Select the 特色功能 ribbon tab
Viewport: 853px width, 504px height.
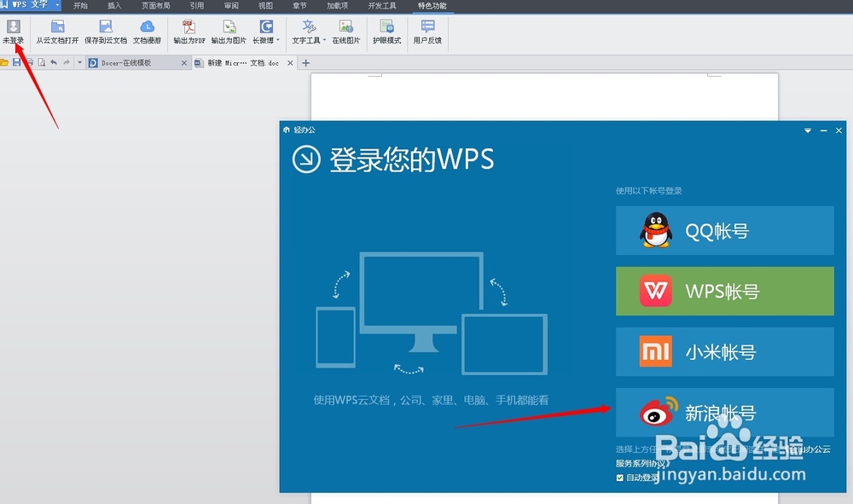click(x=432, y=5)
